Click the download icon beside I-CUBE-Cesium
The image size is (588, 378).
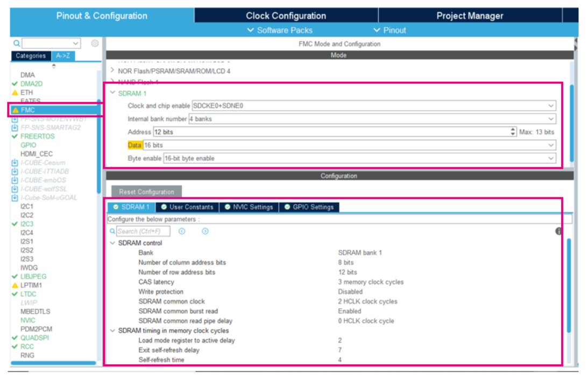(15, 163)
